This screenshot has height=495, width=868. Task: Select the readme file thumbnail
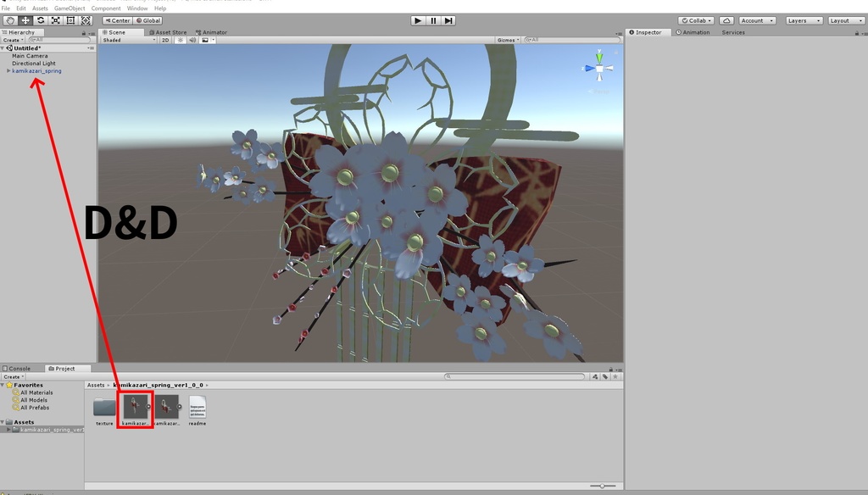click(197, 411)
